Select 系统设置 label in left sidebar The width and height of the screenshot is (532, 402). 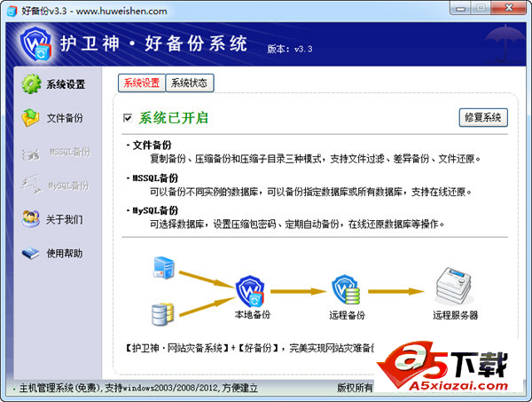(66, 84)
